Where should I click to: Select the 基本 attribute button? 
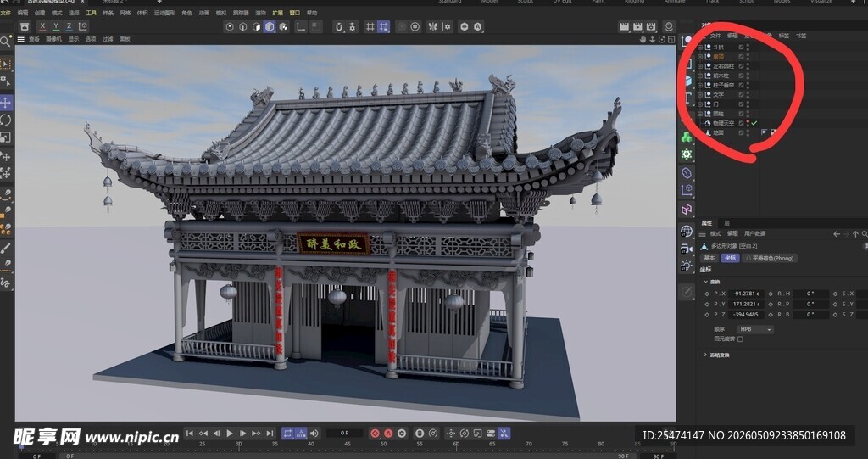709,258
